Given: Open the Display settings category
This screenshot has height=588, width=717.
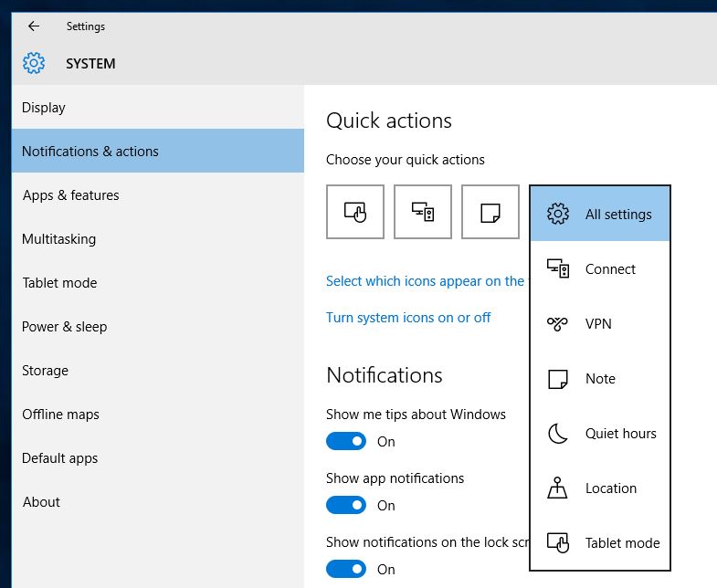Looking at the screenshot, I should [x=158, y=108].
